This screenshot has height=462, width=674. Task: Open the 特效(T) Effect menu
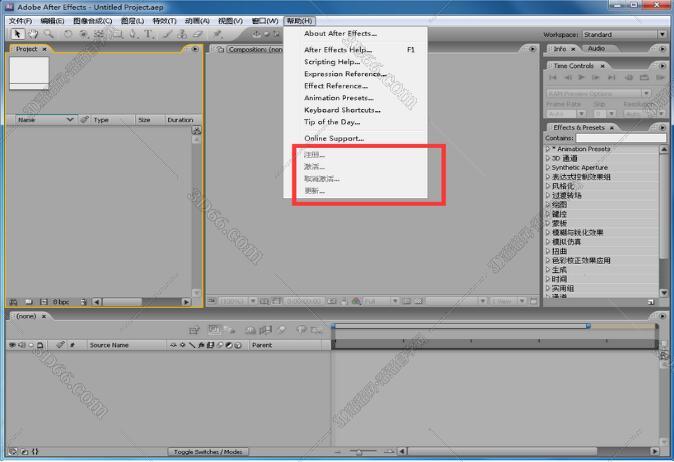coord(165,21)
